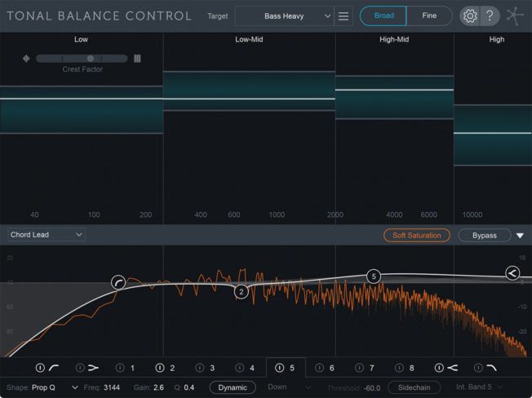Expand the Prop Q shape dropdown
This screenshot has width=532, height=398.
coord(55,387)
